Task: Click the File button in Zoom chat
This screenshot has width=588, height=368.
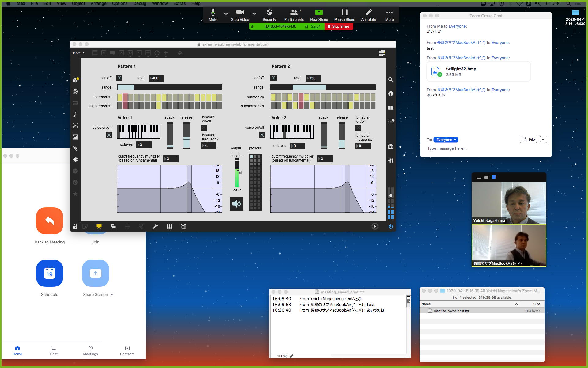Action: pyautogui.click(x=528, y=139)
